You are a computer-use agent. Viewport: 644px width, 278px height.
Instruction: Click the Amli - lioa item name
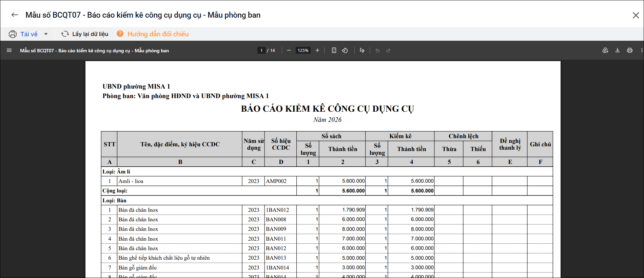point(131,181)
